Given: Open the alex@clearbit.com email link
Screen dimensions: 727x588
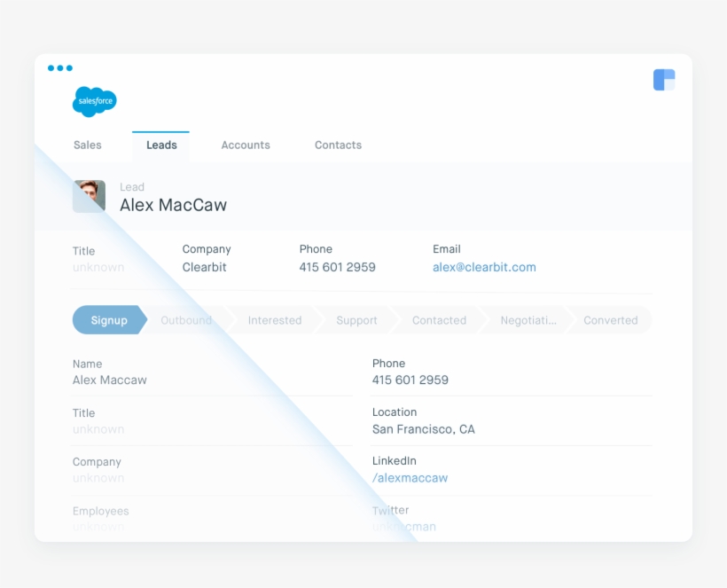Looking at the screenshot, I should pos(484,267).
